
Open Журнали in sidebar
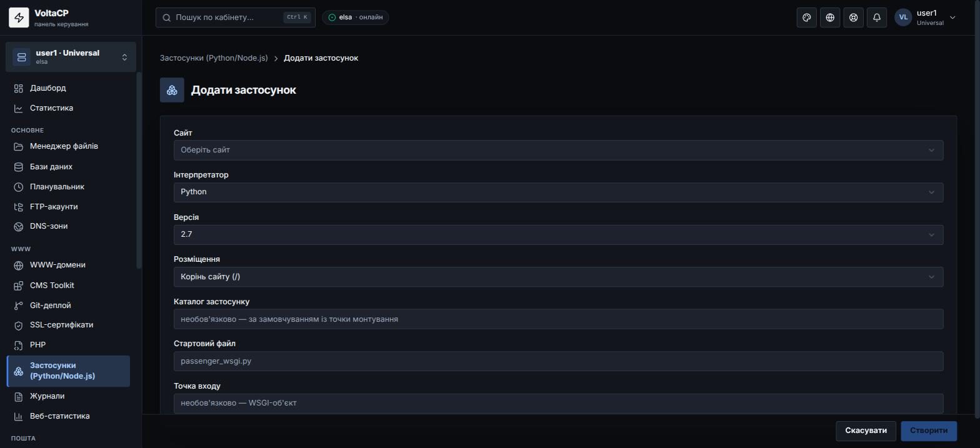point(68,396)
